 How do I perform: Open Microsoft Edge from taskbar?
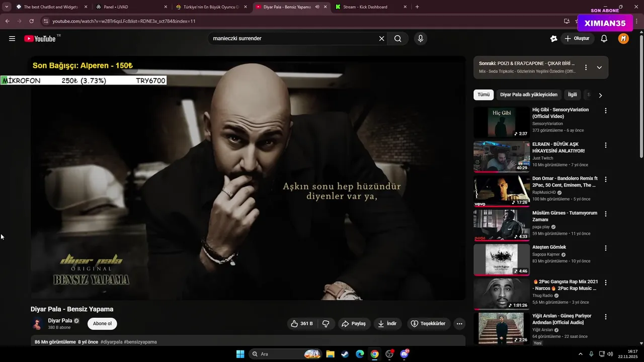click(x=360, y=354)
